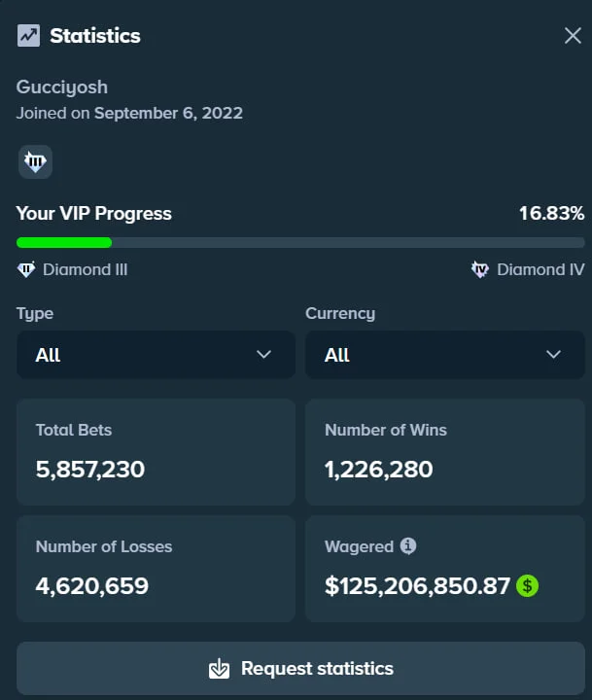This screenshot has width=592, height=700.
Task: Click the Diamond III badge under username
Action: (35, 161)
